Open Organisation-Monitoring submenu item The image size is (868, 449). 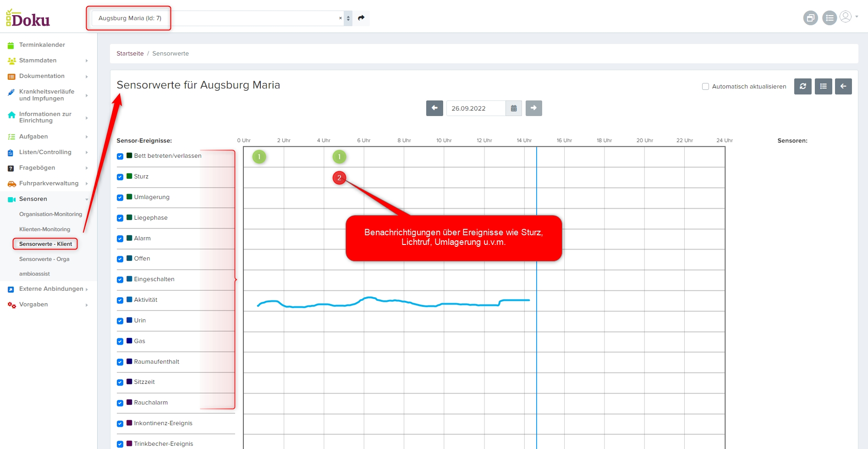(50, 214)
